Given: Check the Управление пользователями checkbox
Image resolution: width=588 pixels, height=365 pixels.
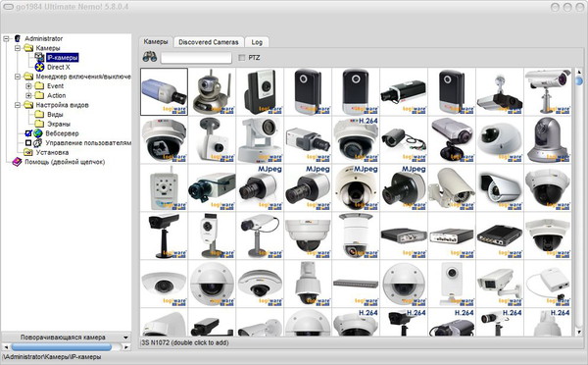Looking at the screenshot, I should click(x=28, y=143).
